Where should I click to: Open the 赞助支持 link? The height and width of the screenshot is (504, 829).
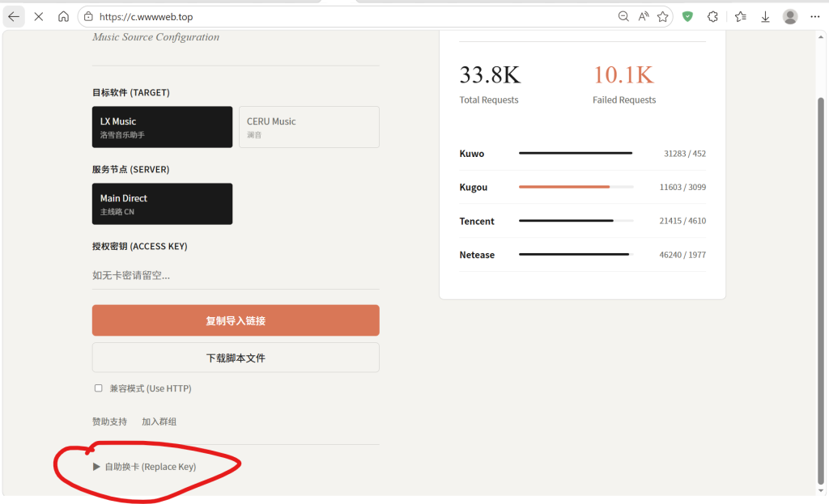pyautogui.click(x=109, y=421)
